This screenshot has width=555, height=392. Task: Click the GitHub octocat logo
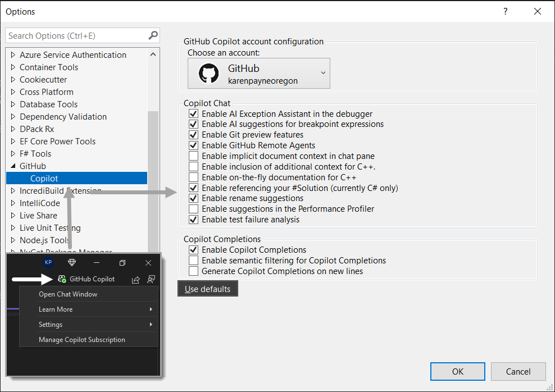point(209,73)
